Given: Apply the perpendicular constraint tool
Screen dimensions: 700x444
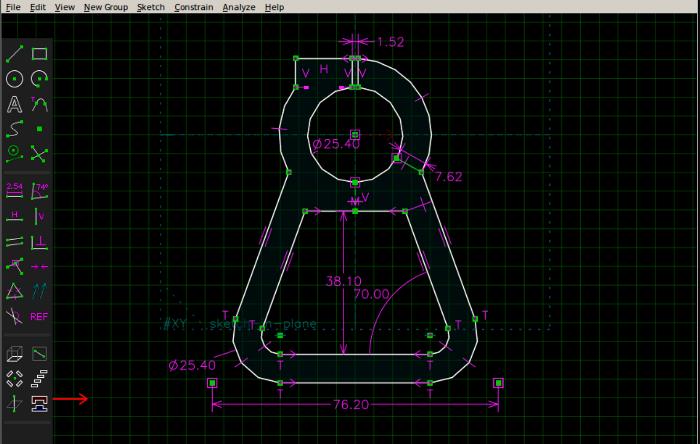Looking at the screenshot, I should coord(39,242).
